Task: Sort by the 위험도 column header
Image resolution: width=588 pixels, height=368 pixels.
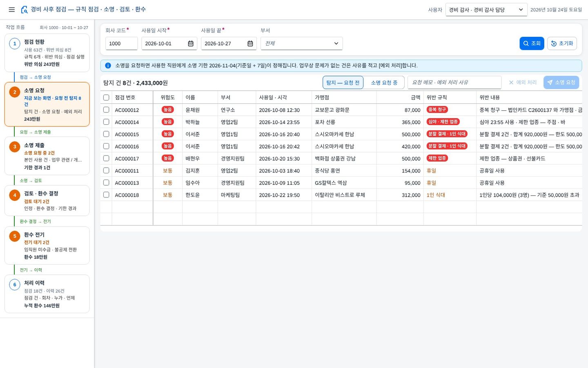Action: (167, 98)
